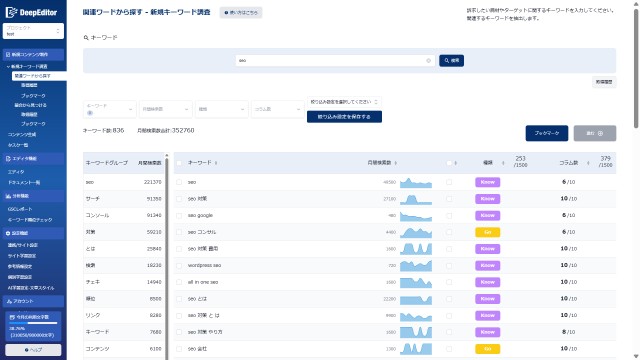Click the sort icon beside the second header checkbox

point(456,163)
